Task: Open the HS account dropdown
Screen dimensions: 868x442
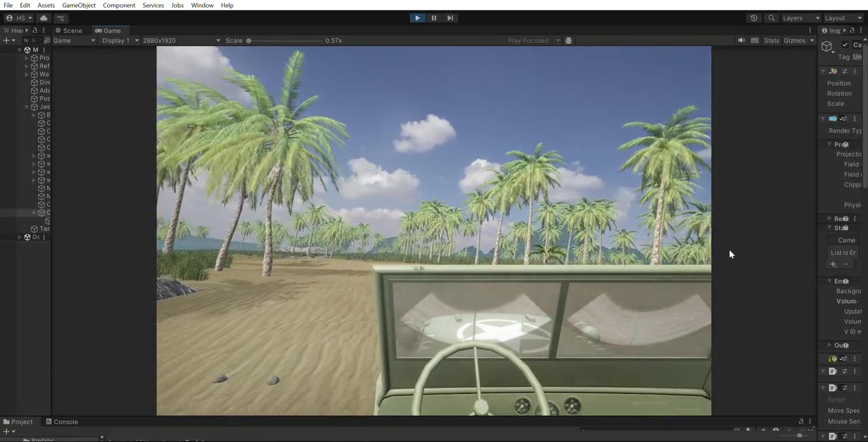Action: pyautogui.click(x=18, y=18)
